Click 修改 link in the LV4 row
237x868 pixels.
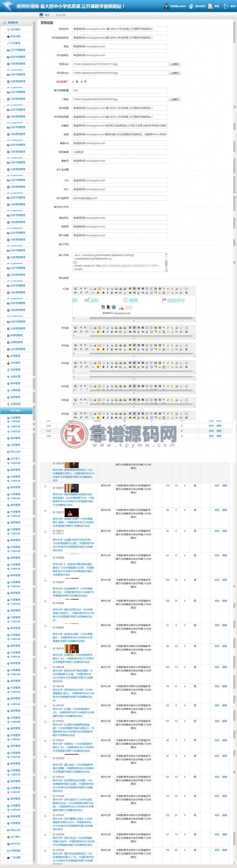click(x=211, y=436)
